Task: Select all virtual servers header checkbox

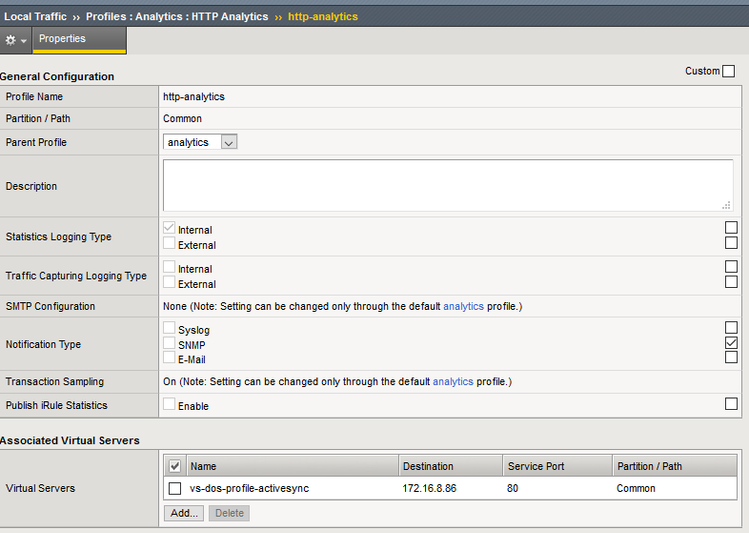Action: [x=175, y=466]
